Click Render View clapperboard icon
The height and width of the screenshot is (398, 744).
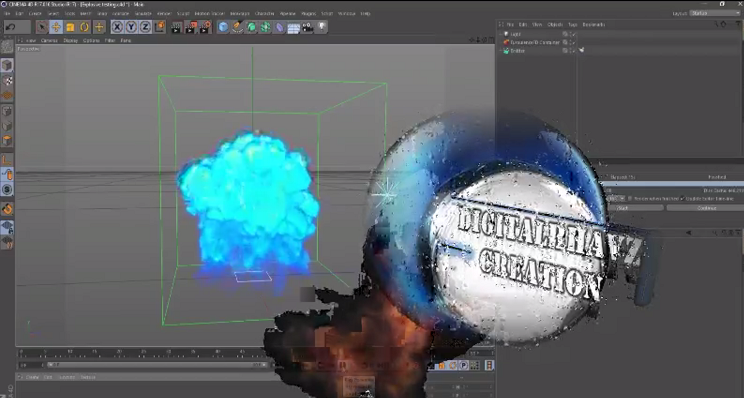[177, 27]
